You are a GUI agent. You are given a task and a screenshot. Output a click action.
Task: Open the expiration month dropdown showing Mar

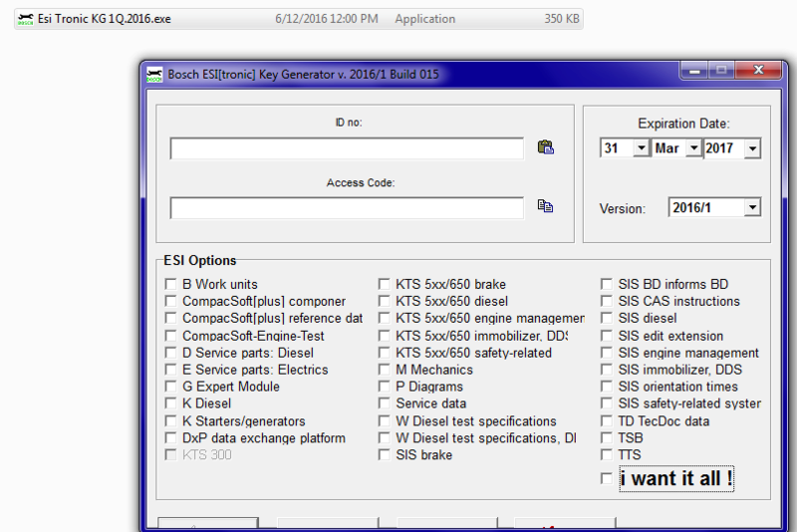pyautogui.click(x=693, y=148)
